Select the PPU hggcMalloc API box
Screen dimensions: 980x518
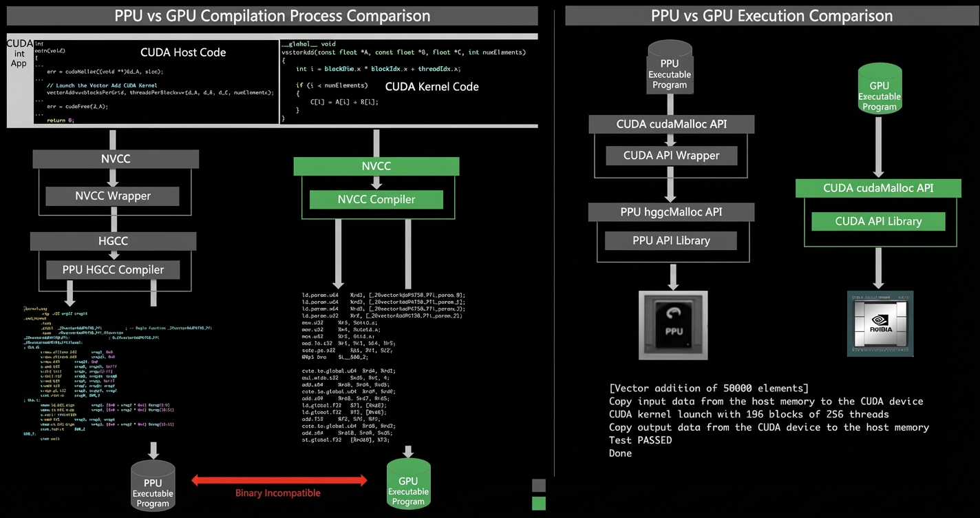(672, 212)
